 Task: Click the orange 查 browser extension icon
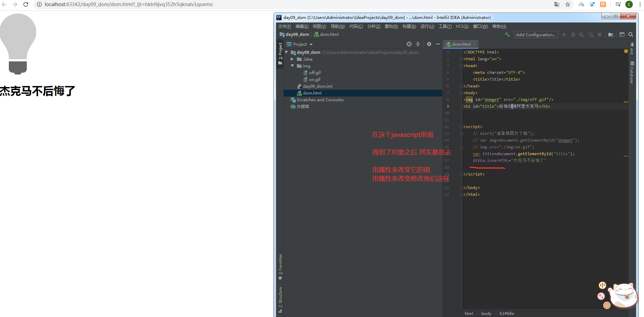tap(603, 4)
